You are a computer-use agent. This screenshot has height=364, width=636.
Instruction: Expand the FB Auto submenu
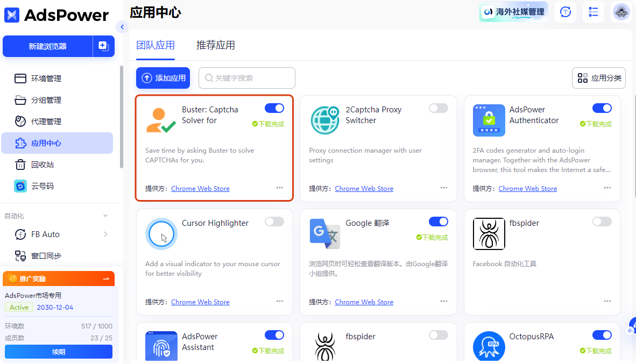tap(106, 234)
